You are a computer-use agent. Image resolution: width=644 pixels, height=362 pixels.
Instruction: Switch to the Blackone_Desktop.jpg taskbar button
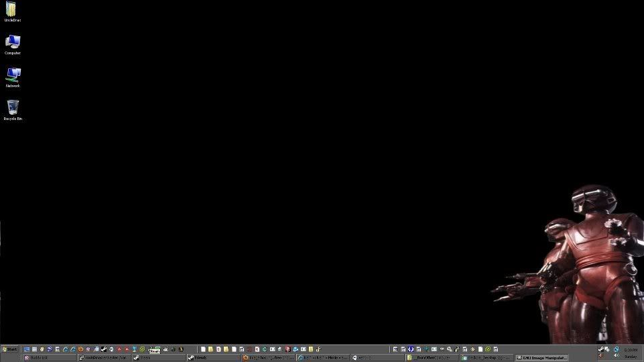coord(487,358)
